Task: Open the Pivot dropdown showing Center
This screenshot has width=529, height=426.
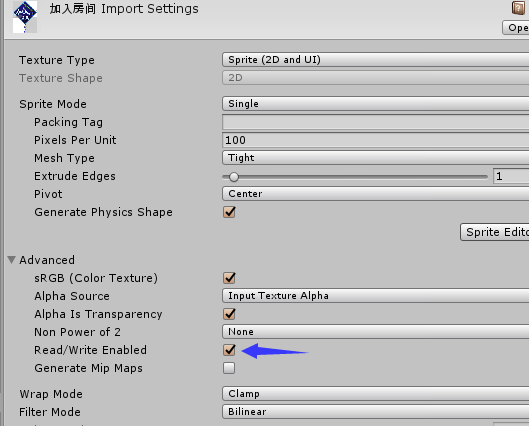Action: [375, 194]
